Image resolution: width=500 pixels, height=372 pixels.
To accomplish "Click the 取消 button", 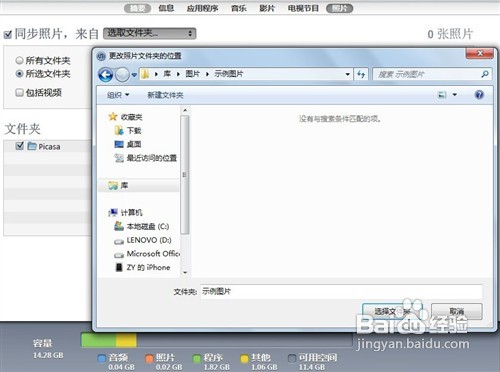I will pos(457,312).
